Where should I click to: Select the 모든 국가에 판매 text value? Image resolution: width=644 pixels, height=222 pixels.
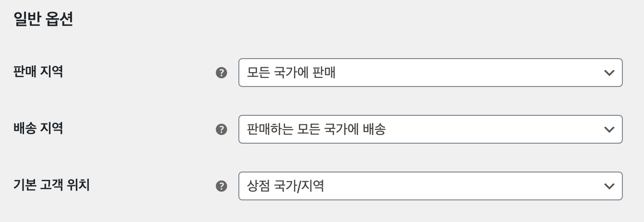(x=291, y=73)
